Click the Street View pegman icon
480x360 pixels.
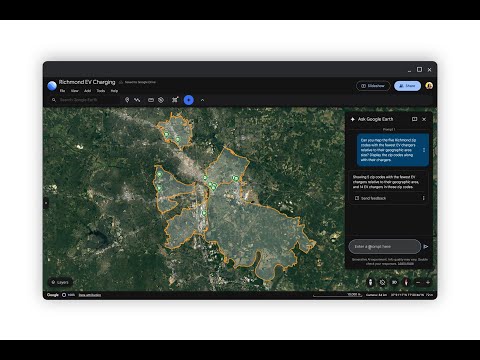pos(371,282)
